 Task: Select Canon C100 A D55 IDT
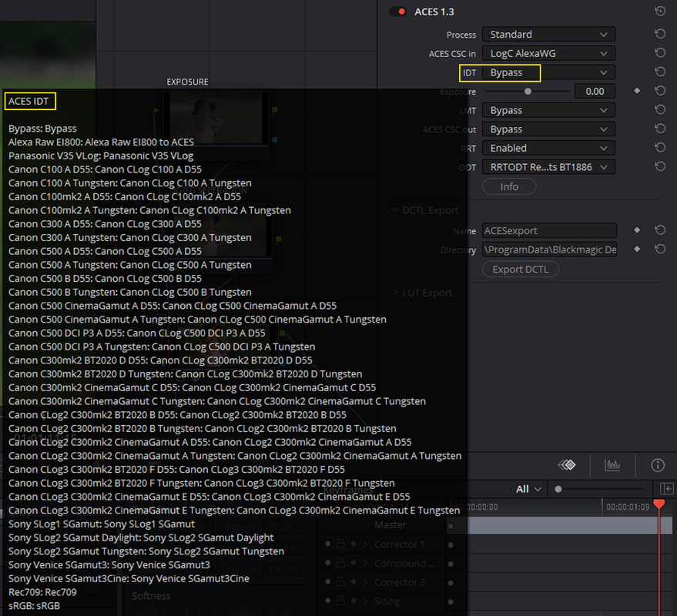point(105,169)
